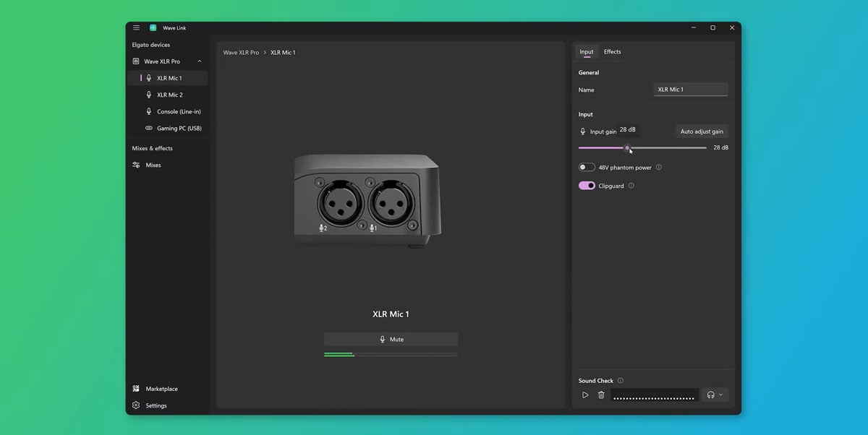The width and height of the screenshot is (868, 435).
Task: Click the Settings gear icon
Action: [x=136, y=405]
